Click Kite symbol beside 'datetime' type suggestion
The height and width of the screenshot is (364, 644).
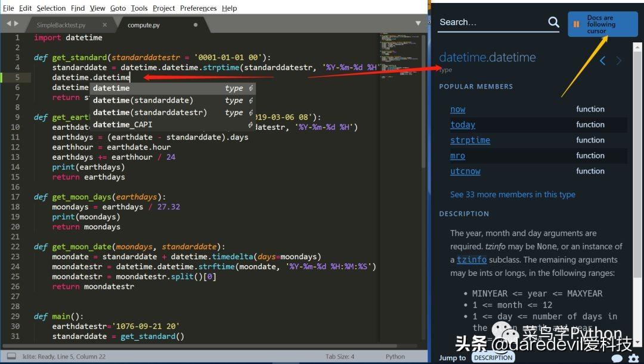[250, 88]
